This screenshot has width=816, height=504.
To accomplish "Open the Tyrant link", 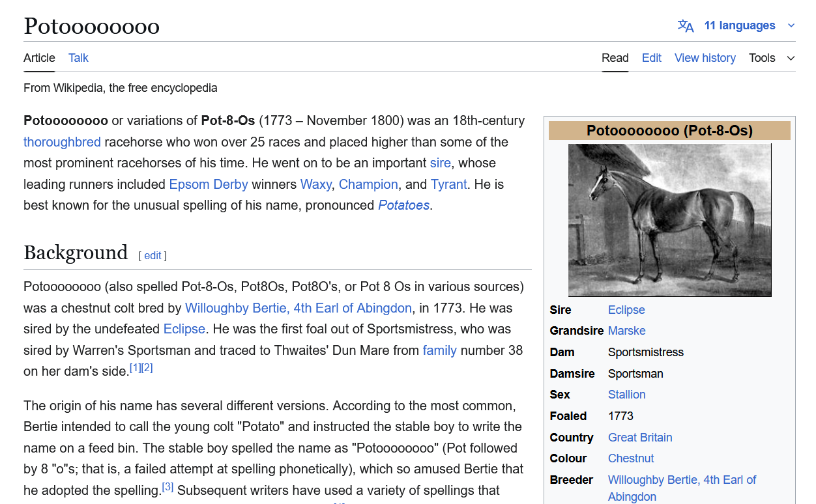I will point(448,184).
